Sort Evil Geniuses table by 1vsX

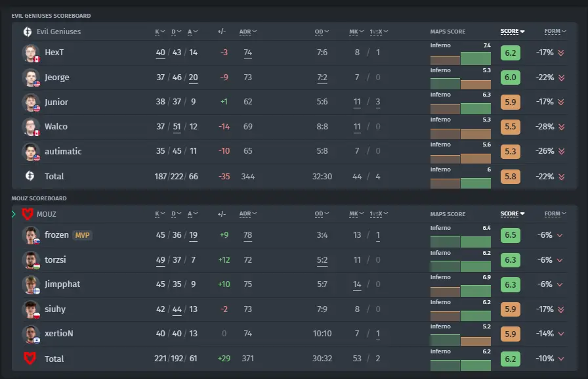[379, 32]
